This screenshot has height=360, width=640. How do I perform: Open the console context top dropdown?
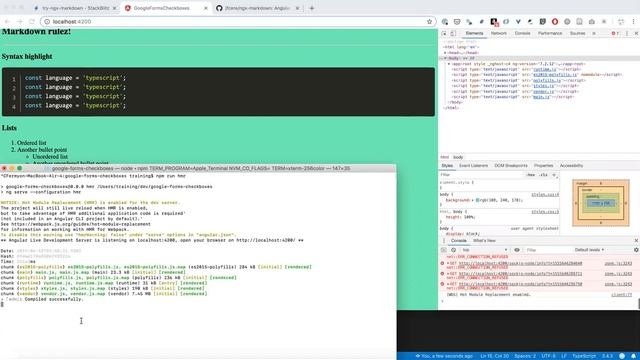[484, 250]
